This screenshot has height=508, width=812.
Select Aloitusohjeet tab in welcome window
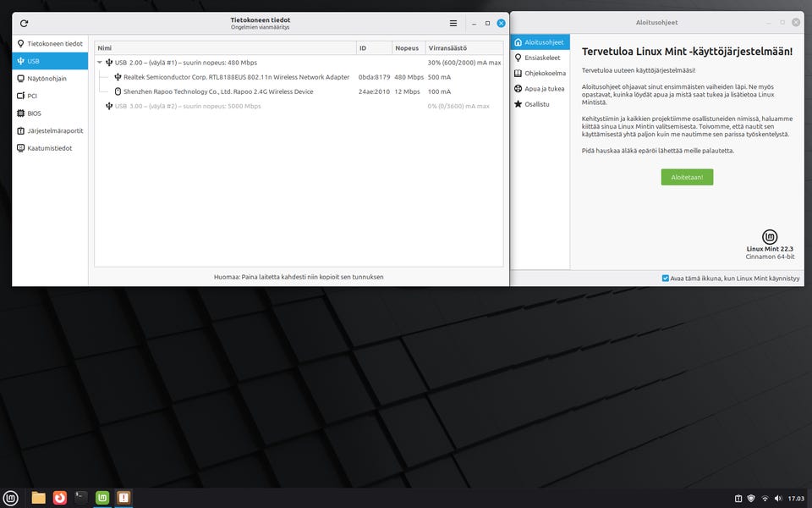tap(540, 42)
